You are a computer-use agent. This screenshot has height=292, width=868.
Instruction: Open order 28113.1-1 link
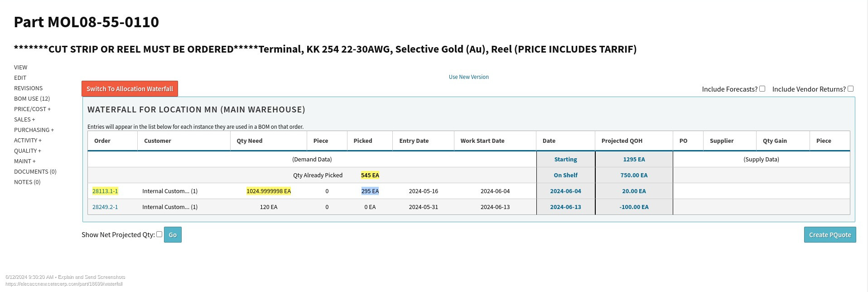(105, 191)
